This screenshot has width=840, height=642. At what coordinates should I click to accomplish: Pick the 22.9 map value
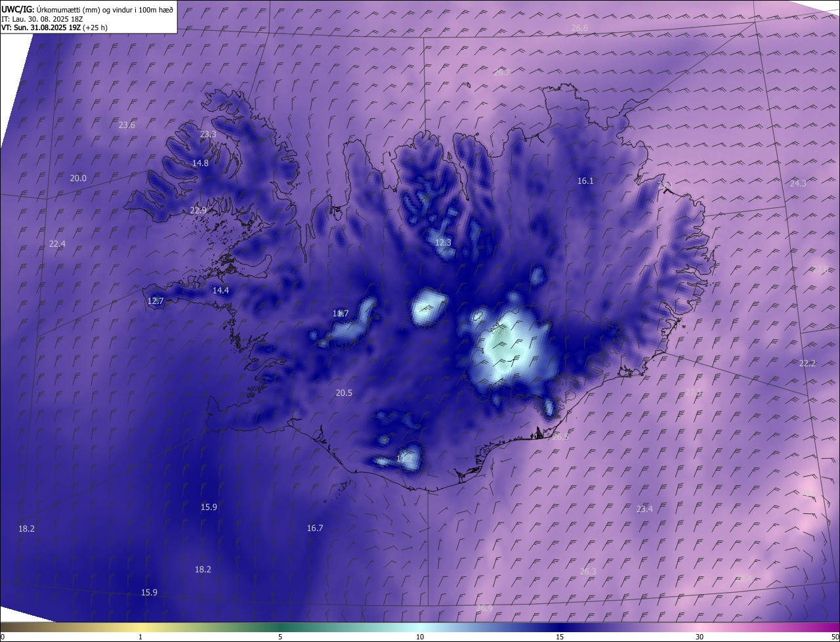198,210
